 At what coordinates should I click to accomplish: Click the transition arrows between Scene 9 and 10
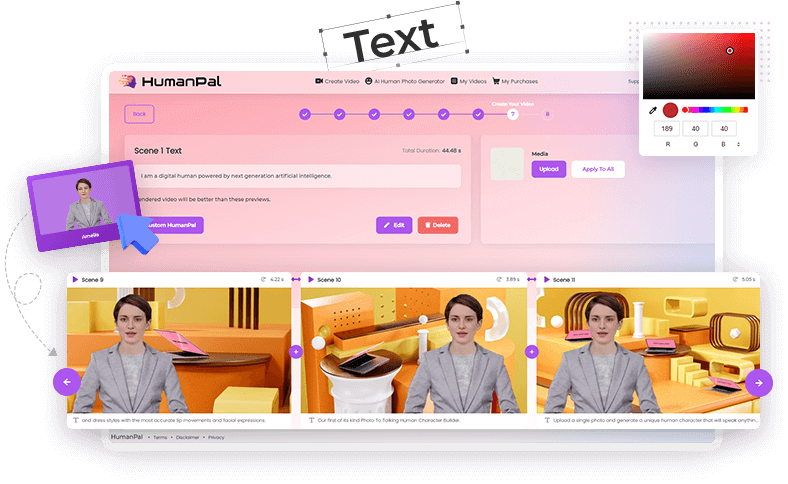point(296,279)
